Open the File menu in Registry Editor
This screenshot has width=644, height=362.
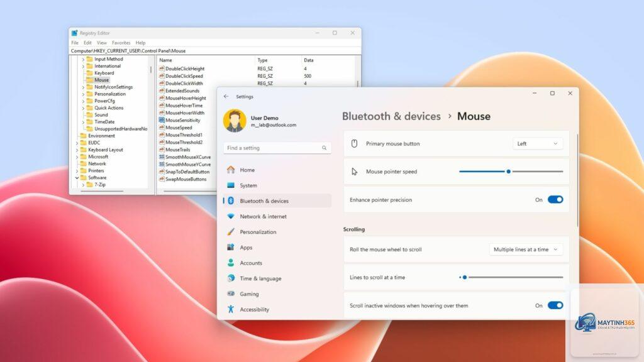[75, 43]
